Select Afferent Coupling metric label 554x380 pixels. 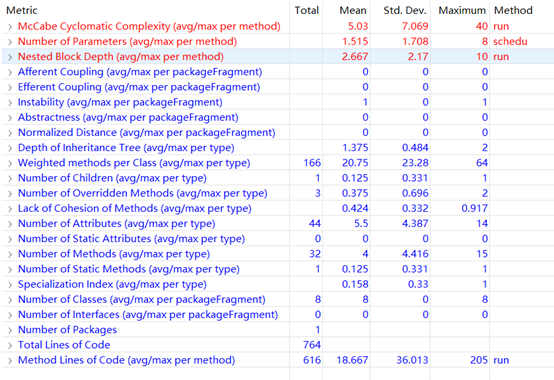click(140, 72)
